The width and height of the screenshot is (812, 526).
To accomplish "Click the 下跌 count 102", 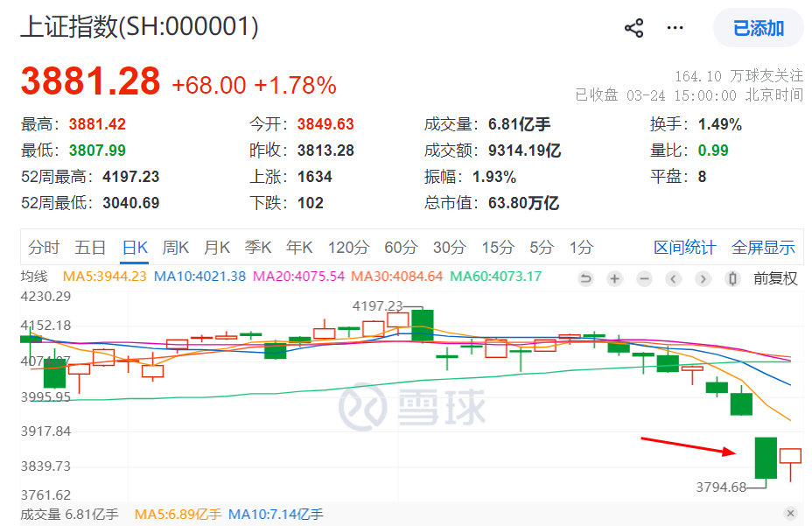I will coord(311,203).
